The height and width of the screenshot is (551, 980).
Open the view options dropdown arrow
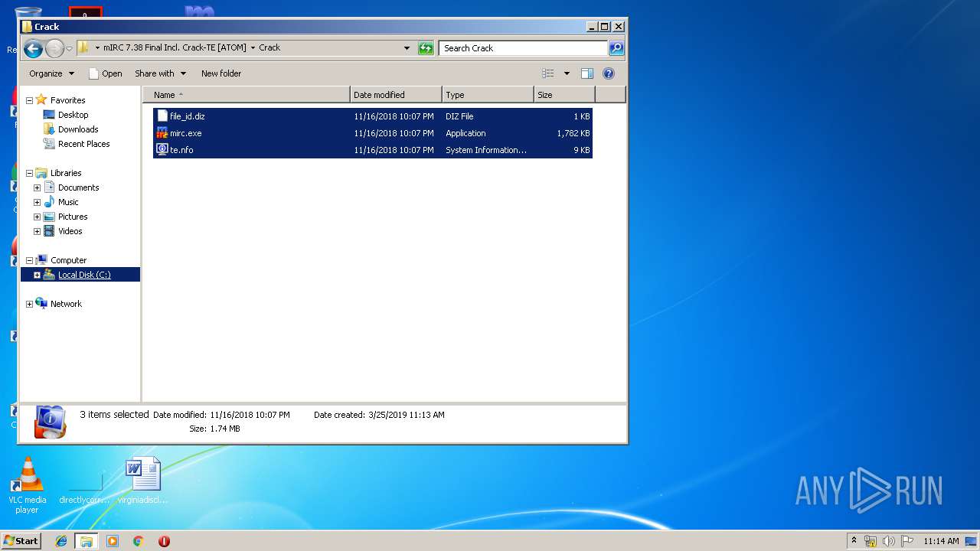click(x=567, y=73)
